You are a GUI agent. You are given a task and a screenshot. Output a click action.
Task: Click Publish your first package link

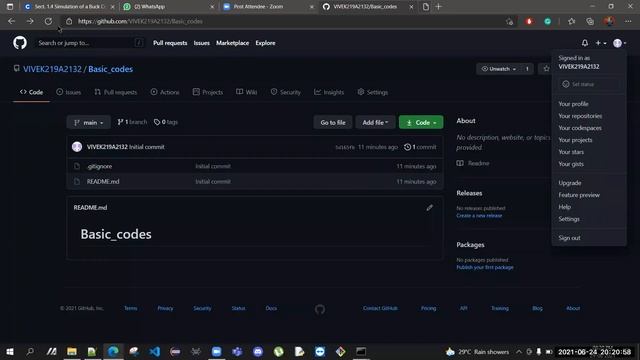[485, 267]
